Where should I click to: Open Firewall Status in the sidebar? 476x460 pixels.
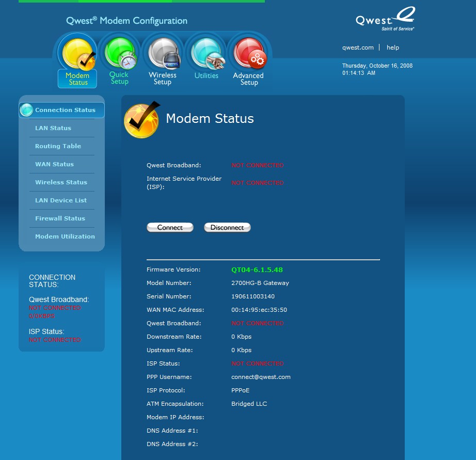[60, 218]
